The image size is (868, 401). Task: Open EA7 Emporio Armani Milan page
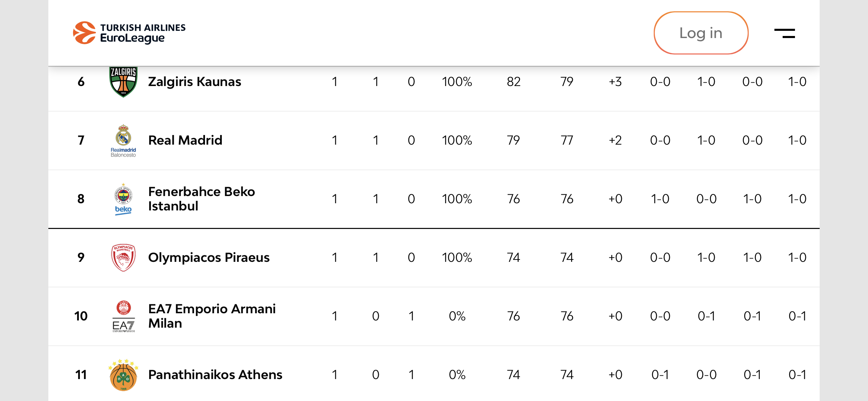[212, 316]
